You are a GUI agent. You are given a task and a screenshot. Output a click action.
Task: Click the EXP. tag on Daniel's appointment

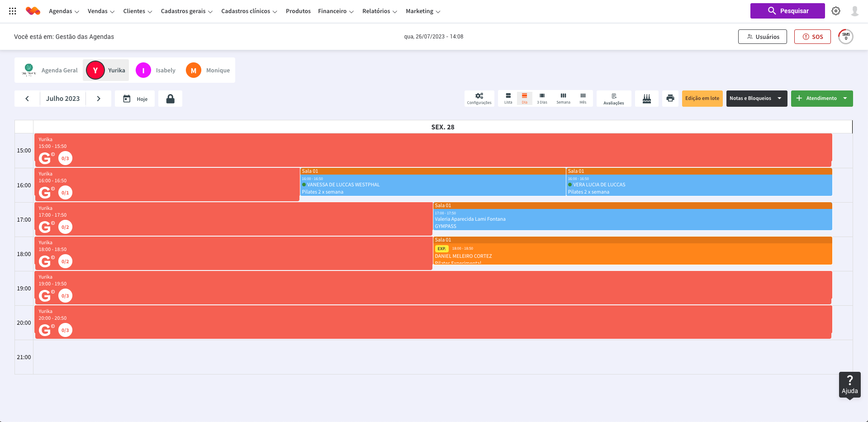[x=441, y=248]
